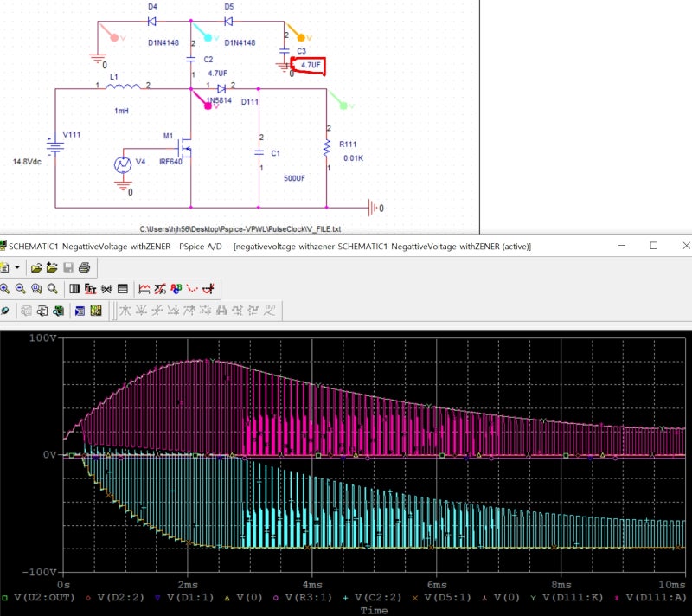
Task: Click the Add Trace icon
Action: (144, 288)
